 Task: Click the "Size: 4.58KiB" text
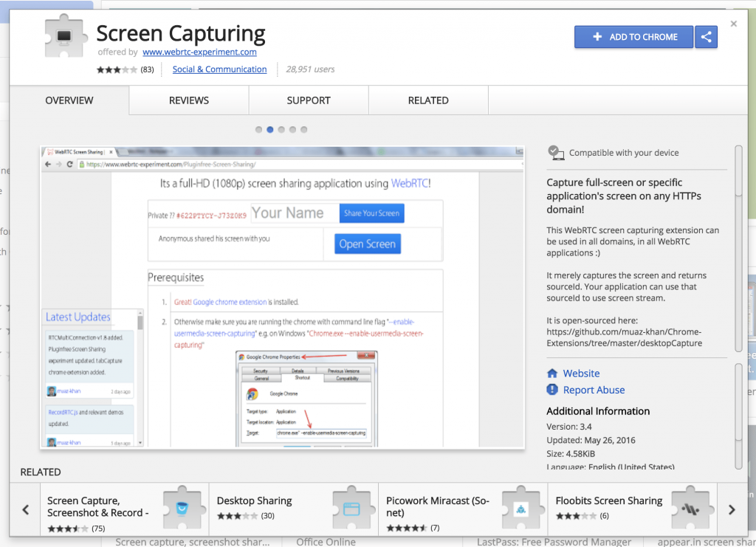(x=571, y=453)
